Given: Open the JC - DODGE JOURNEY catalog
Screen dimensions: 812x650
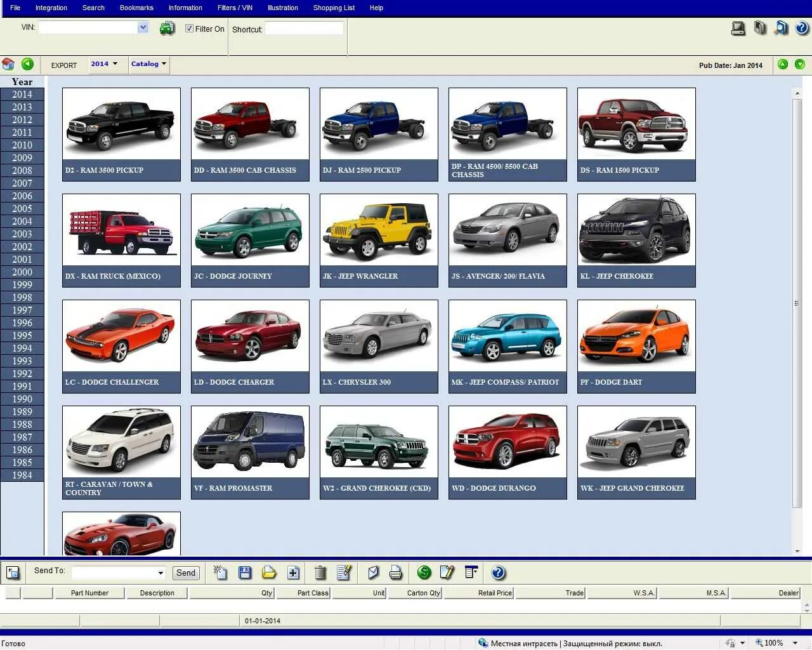Looking at the screenshot, I should (250, 241).
